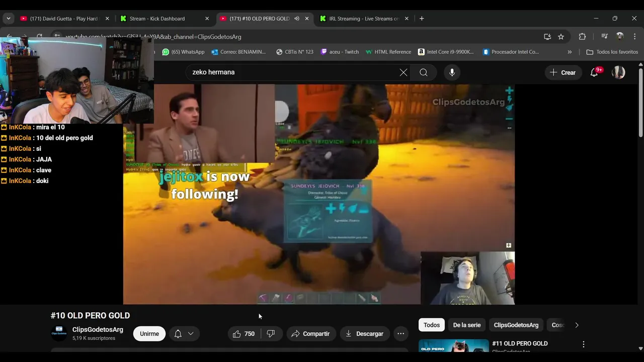Open options menu for #11 OLD PERO GOLD
The width and height of the screenshot is (644, 362).
584,344
